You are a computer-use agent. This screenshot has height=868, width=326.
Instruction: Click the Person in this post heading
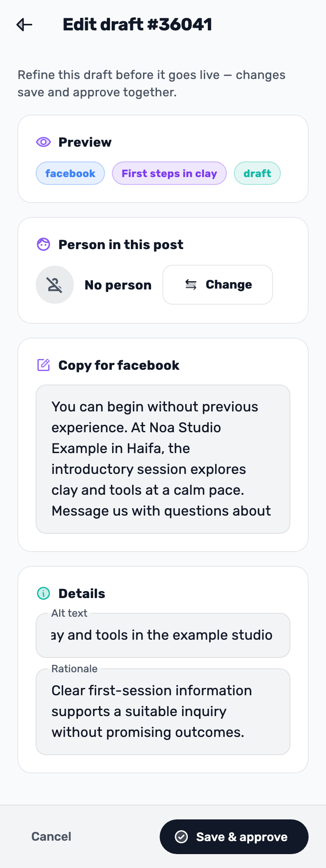[x=121, y=245]
